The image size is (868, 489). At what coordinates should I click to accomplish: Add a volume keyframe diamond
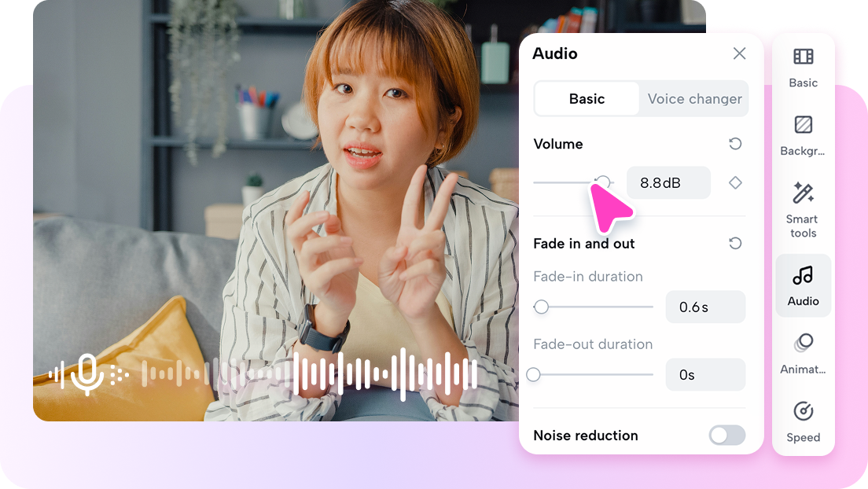coord(735,182)
